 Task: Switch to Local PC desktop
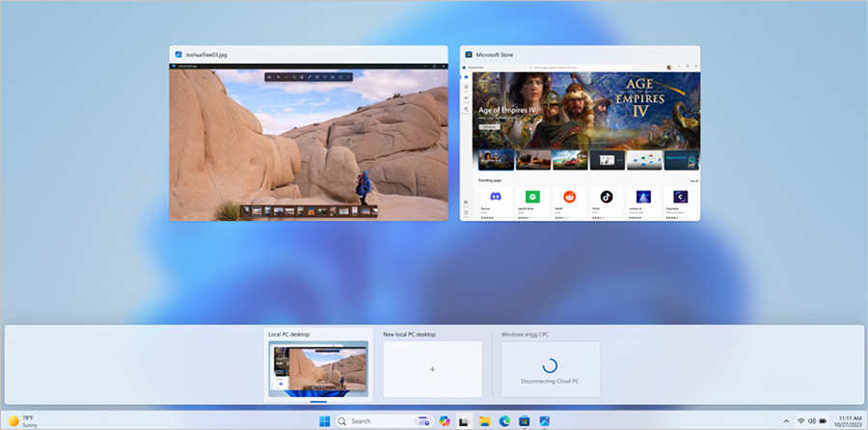click(x=318, y=368)
